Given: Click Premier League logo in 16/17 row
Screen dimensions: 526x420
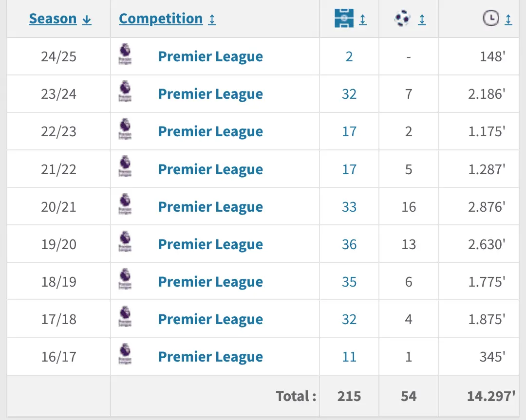Looking at the screenshot, I should coord(125,355).
